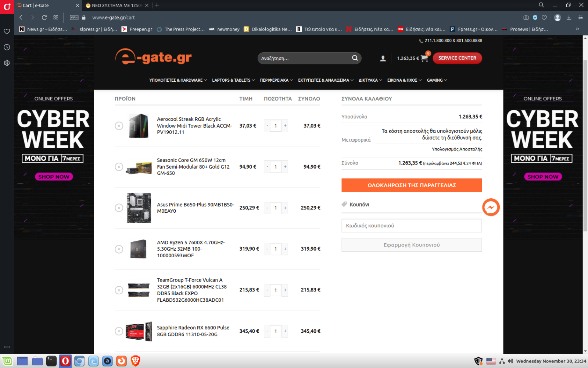Open Υπολογισμός Αποστολής shipping calculator link
Viewport: 588px width, 368px height.
pyautogui.click(x=457, y=149)
